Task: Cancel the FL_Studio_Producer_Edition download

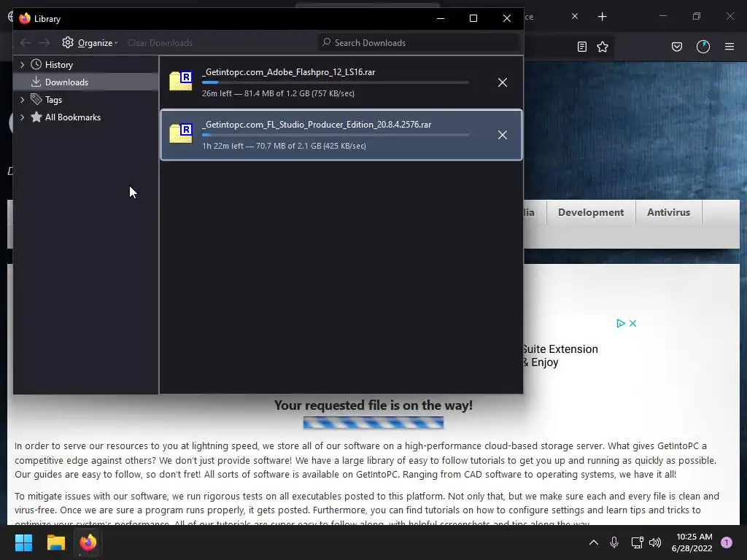Action: click(x=502, y=135)
